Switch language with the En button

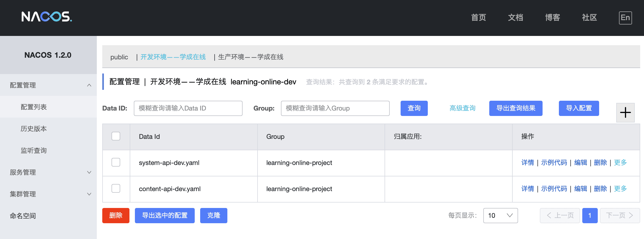pos(625,18)
